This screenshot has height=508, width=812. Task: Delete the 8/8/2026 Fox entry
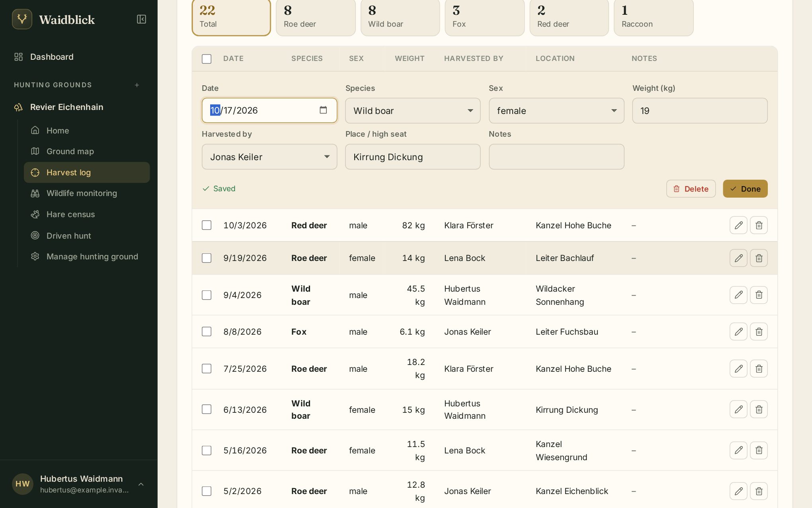759,331
